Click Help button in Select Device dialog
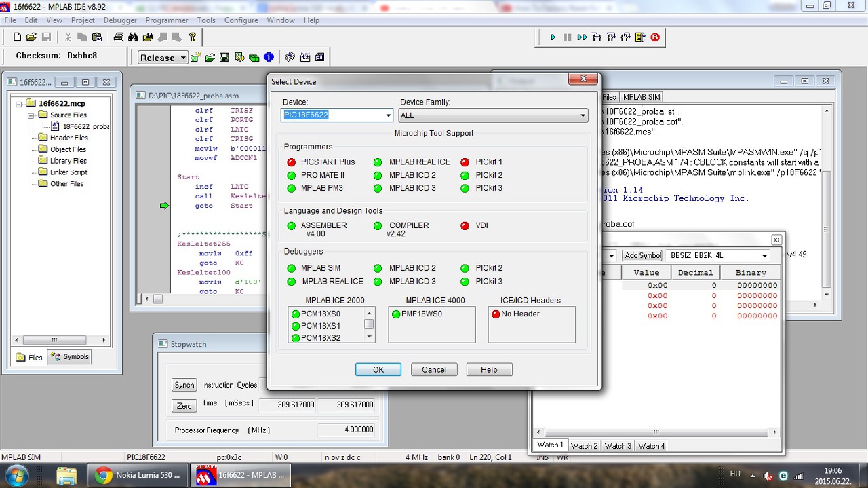 (489, 369)
